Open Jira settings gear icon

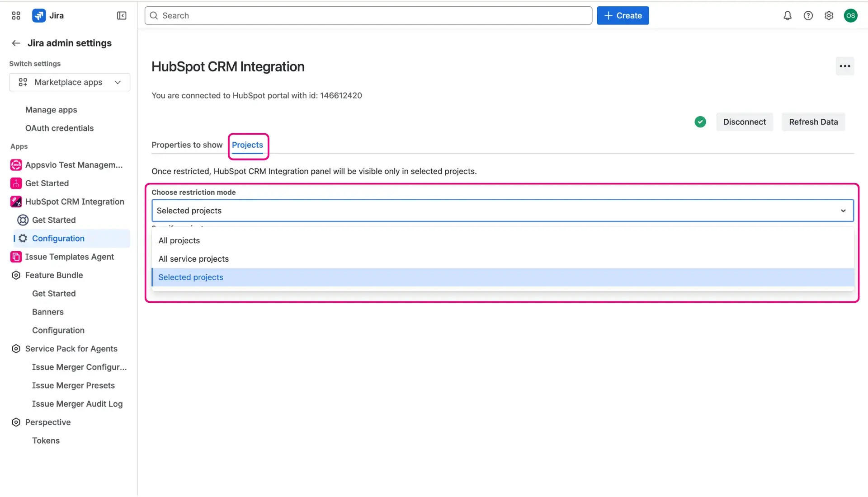pyautogui.click(x=829, y=15)
